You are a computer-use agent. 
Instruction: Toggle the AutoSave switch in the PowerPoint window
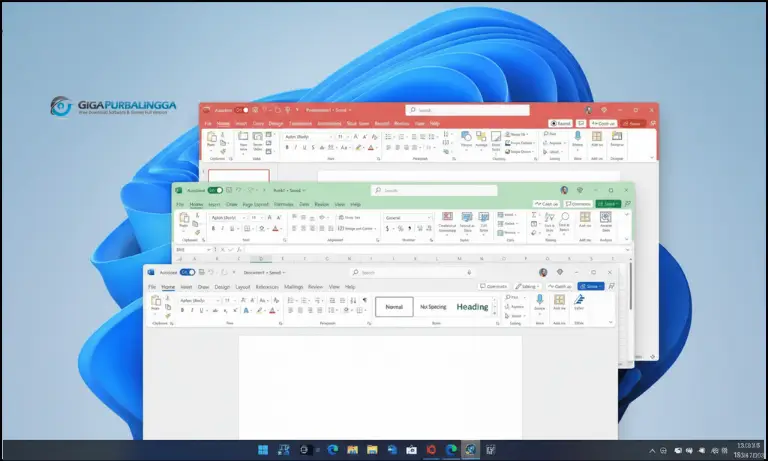241,110
